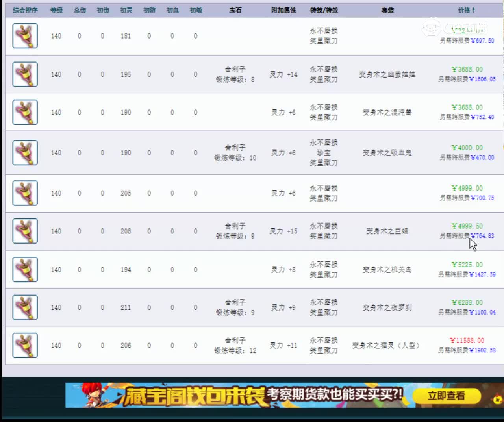Sort by 总伤 column header
Screen dimensions: 504x422
[x=80, y=10]
